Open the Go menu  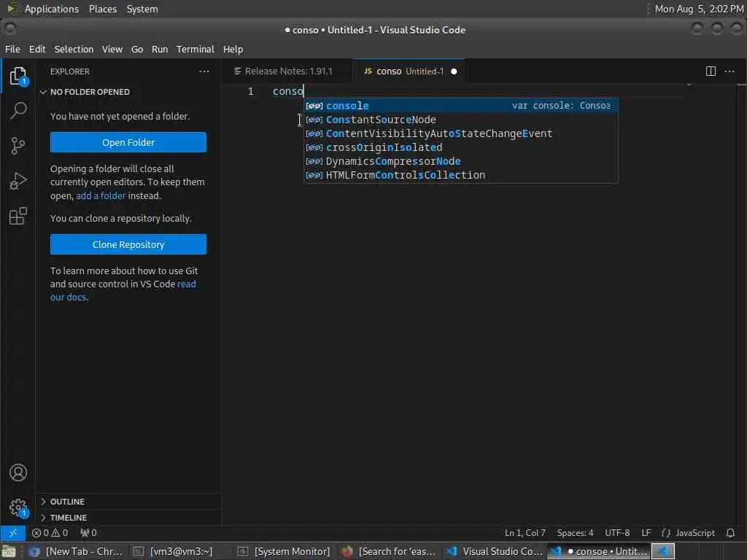(137, 49)
